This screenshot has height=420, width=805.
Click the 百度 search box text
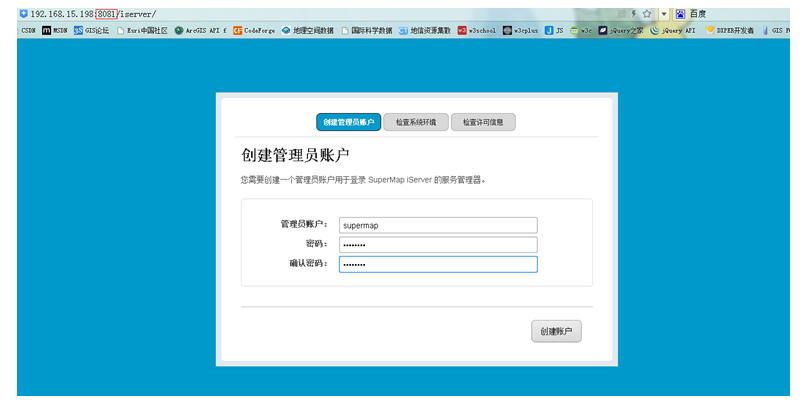click(x=698, y=14)
